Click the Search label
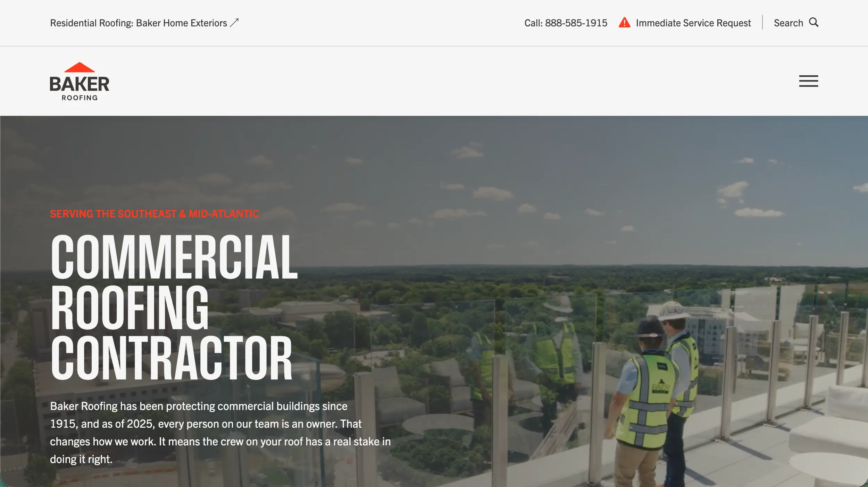Screen dimensions: 868x487 pos(788,23)
